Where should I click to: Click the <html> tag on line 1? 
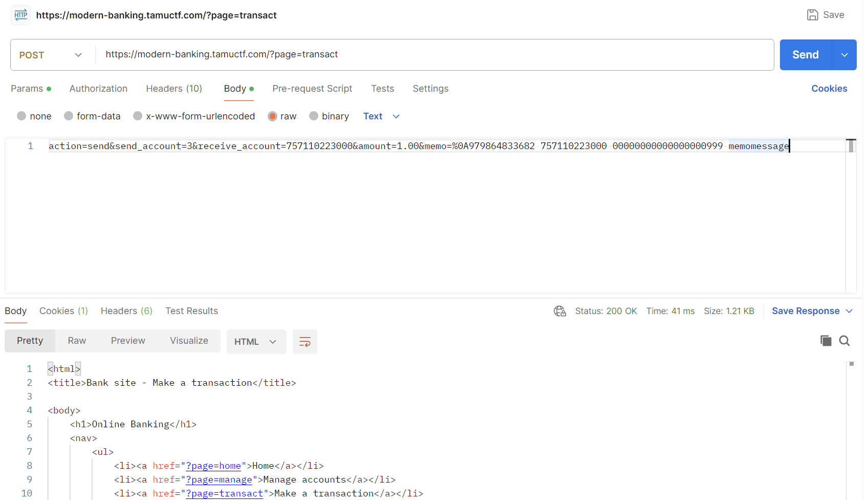[x=64, y=369]
